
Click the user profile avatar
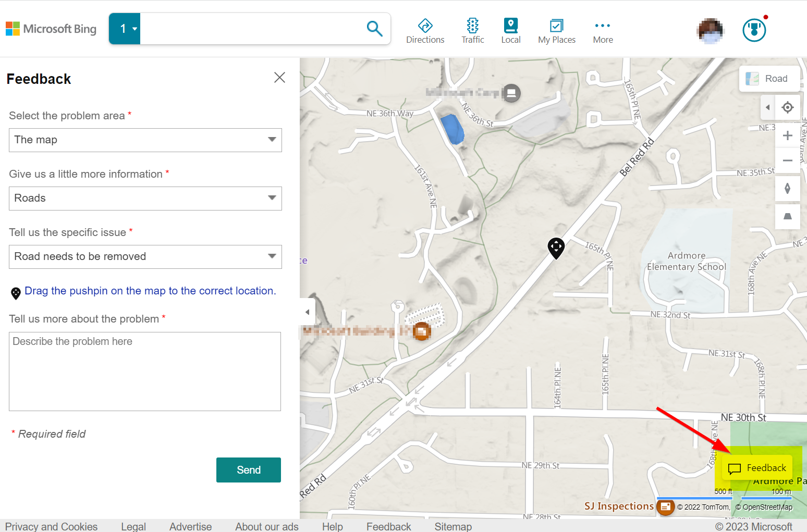coord(710,31)
